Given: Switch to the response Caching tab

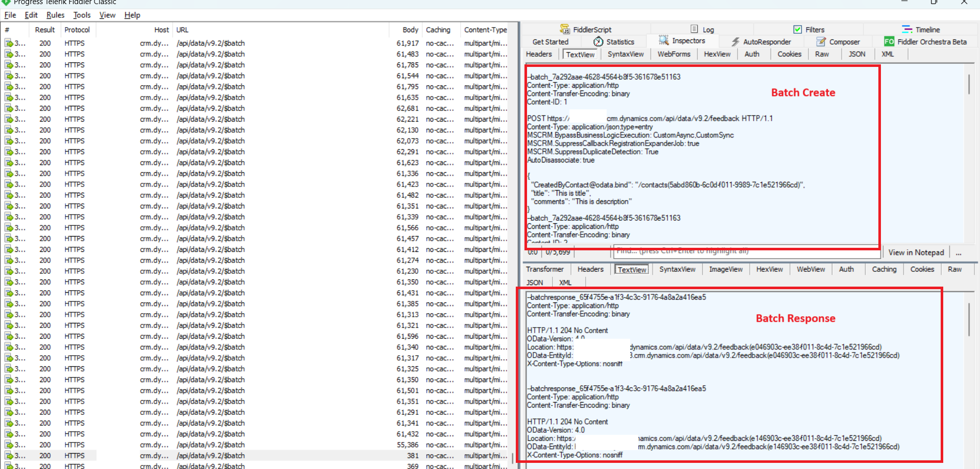Looking at the screenshot, I should [x=884, y=269].
